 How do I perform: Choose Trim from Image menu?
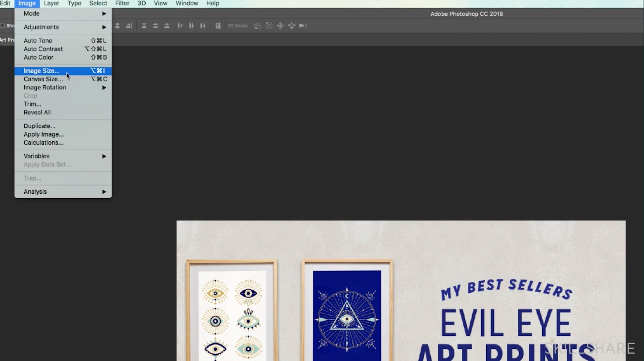(x=63, y=104)
